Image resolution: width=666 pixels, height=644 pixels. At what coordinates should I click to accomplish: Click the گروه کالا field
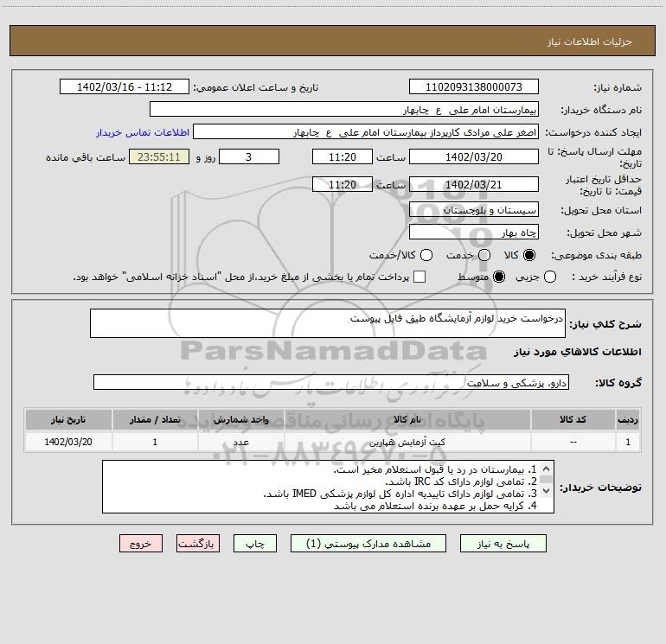(331, 382)
